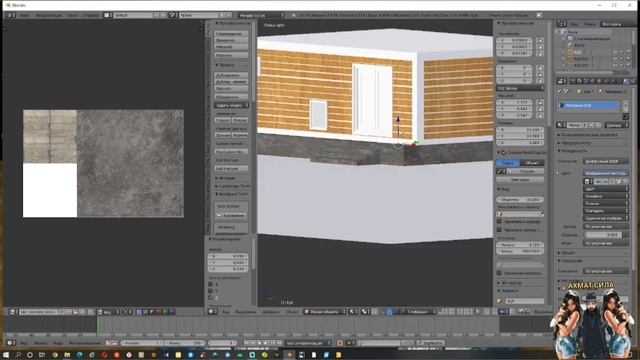Screen dimensions: 640x360
Task: Open the Данные link dropdown in material row
Action: pos(616,125)
